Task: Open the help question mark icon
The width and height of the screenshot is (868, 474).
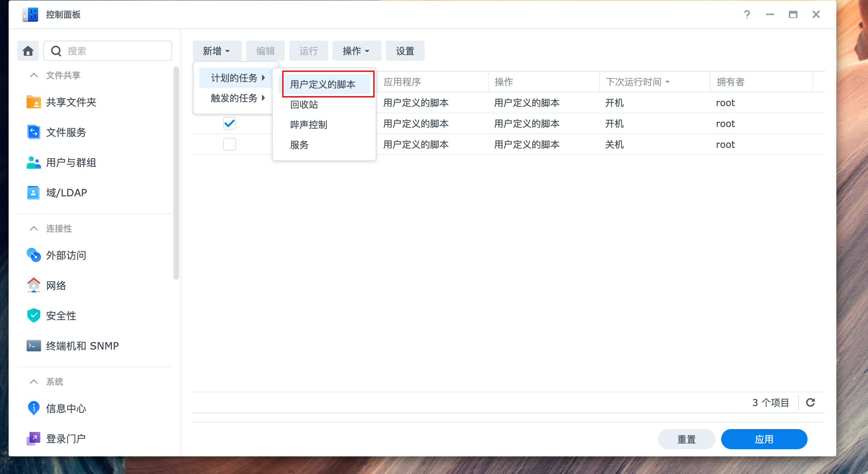Action: pyautogui.click(x=747, y=15)
